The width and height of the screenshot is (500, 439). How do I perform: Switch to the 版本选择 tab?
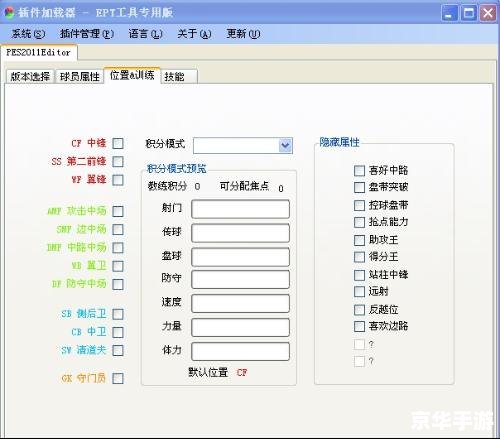pos(30,77)
